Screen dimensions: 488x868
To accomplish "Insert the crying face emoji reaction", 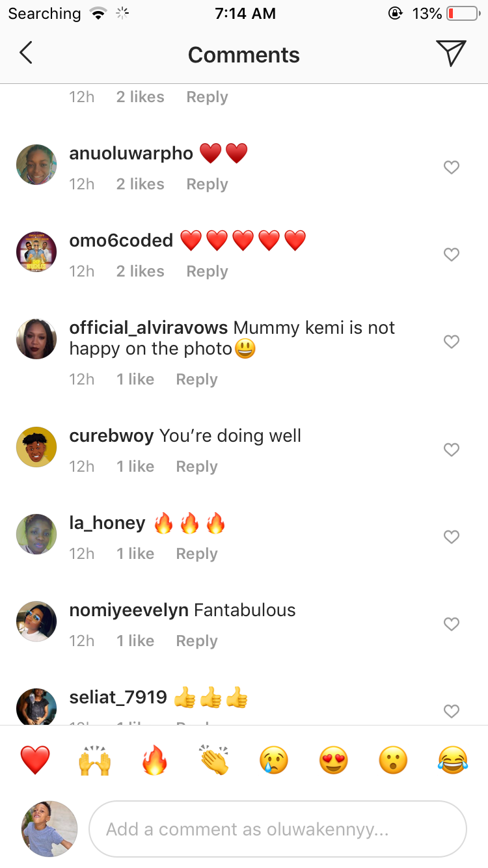I will pyautogui.click(x=274, y=760).
